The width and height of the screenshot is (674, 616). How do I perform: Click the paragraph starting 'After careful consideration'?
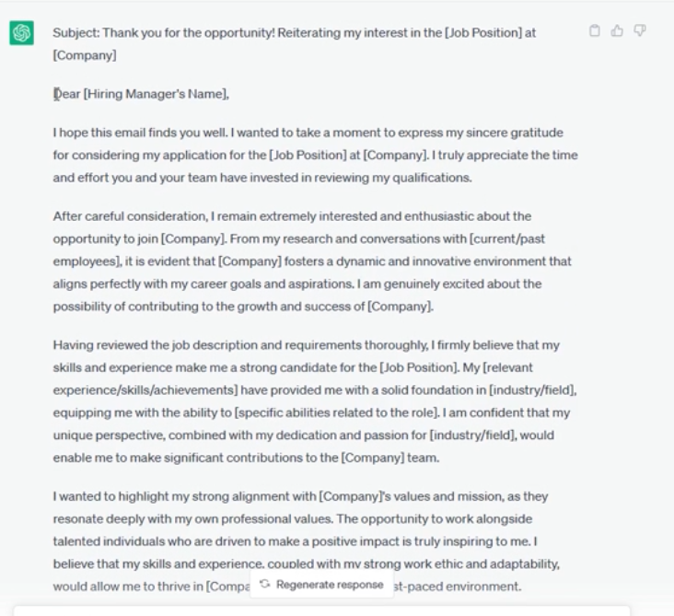(312, 262)
